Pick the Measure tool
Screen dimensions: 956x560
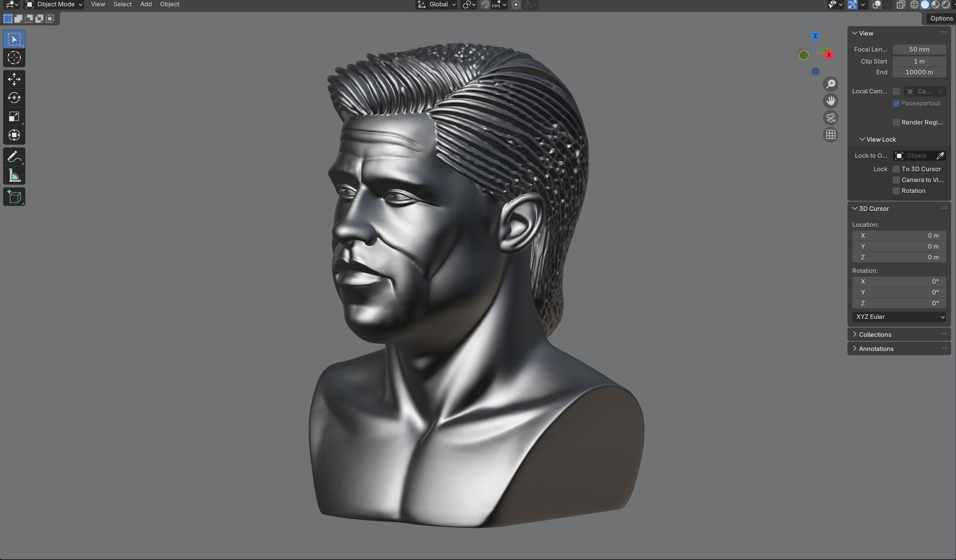point(14,176)
